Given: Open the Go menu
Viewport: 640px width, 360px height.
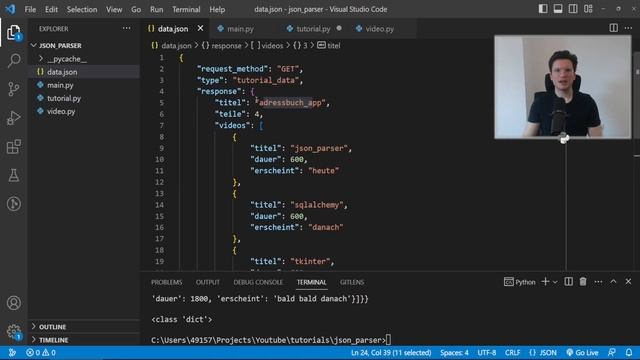Looking at the screenshot, I should [x=136, y=9].
